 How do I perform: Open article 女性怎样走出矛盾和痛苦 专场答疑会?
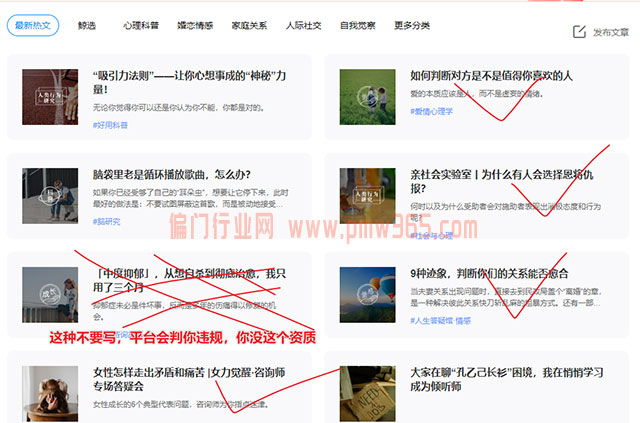pyautogui.click(x=189, y=379)
